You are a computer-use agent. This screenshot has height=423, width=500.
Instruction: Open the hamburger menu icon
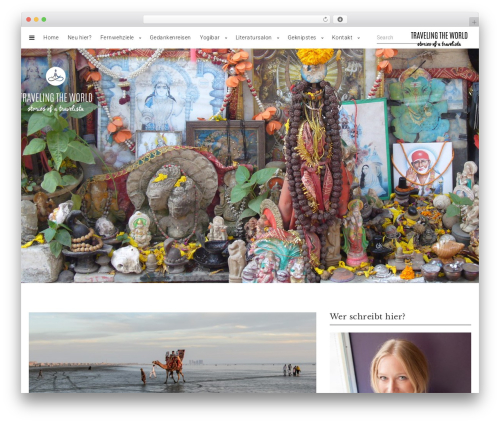[x=32, y=38]
